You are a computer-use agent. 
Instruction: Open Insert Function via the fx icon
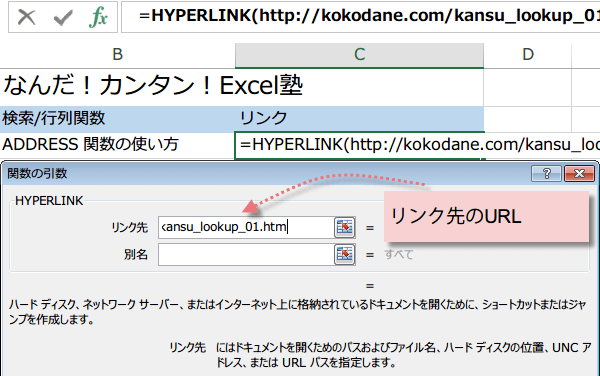pyautogui.click(x=98, y=17)
